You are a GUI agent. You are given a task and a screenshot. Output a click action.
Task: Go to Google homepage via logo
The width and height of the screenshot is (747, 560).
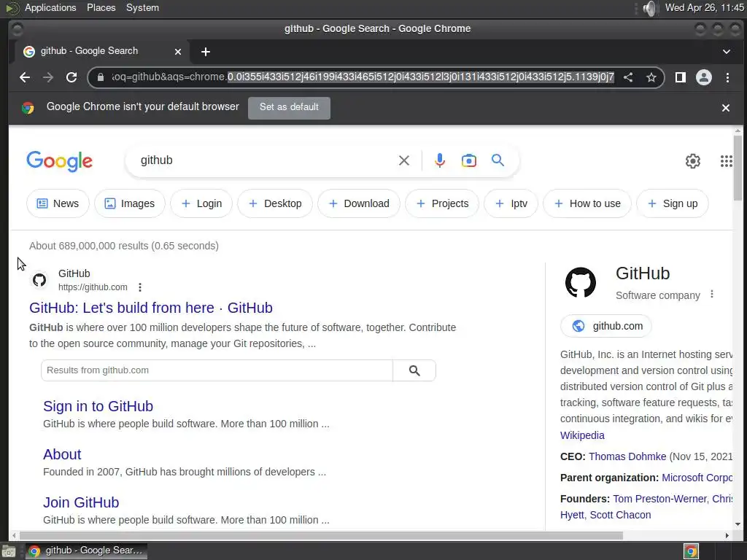[x=60, y=161]
